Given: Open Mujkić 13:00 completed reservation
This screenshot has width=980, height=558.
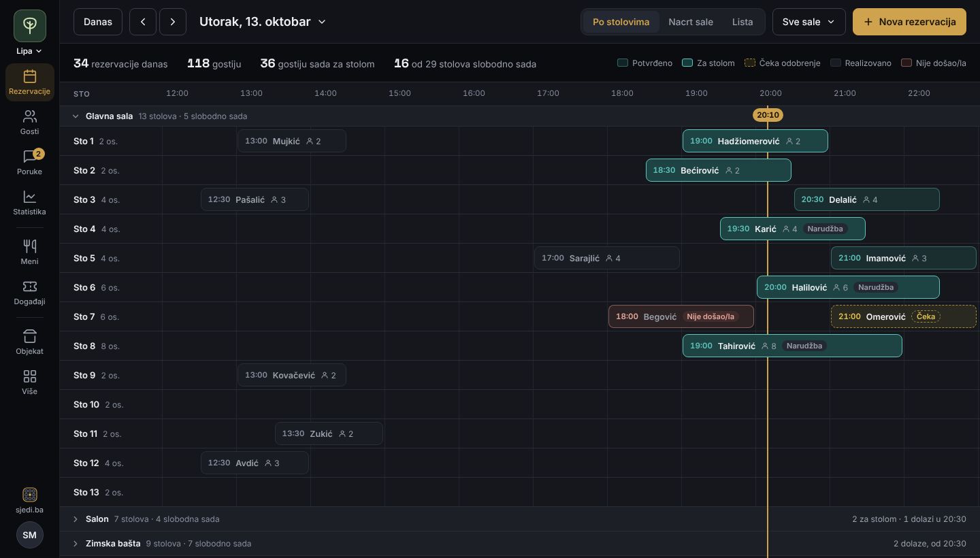Looking at the screenshot, I should (292, 141).
